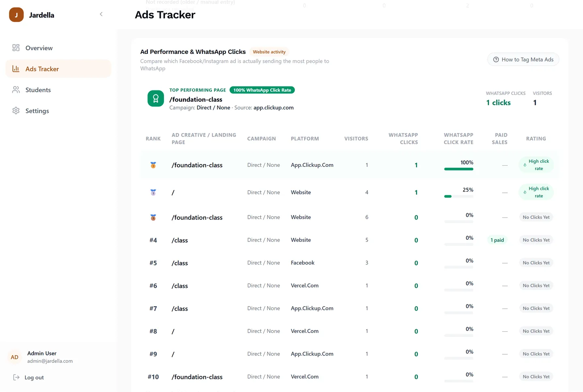Open How to Tag Meta Ads help
This screenshot has height=392, width=583.
click(523, 60)
